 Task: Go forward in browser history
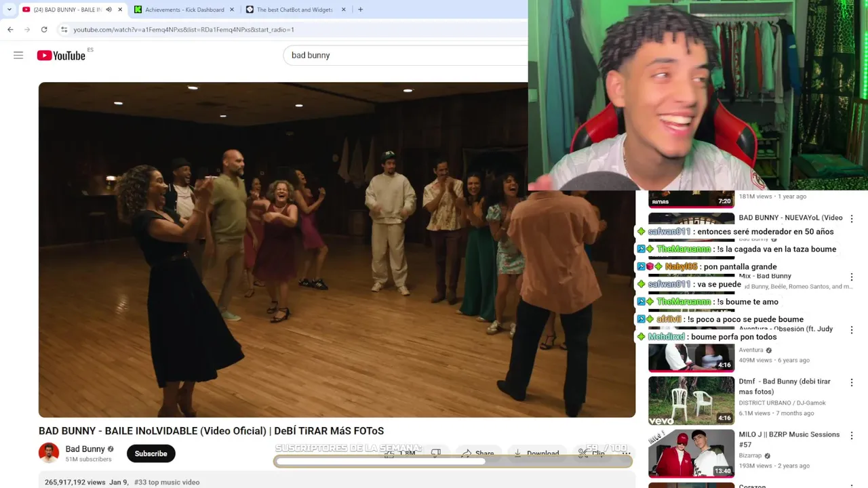point(27,29)
